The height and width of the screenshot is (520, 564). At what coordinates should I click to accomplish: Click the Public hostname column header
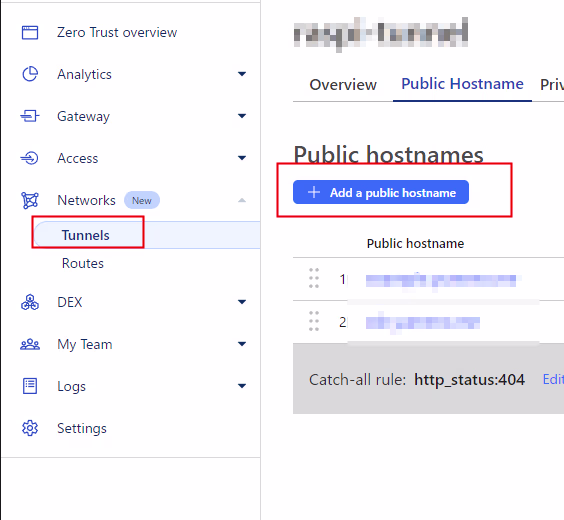(x=415, y=244)
